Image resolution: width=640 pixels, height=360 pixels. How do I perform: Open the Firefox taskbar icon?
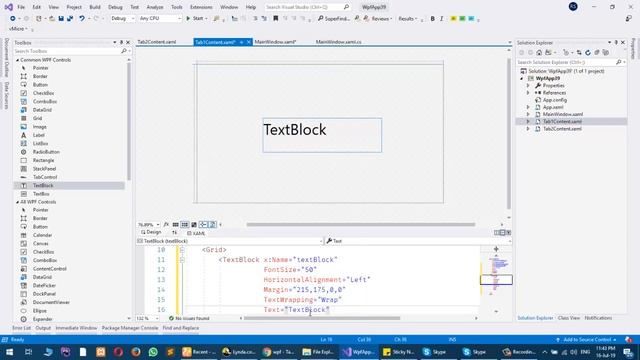pyautogui.click(x=136, y=352)
